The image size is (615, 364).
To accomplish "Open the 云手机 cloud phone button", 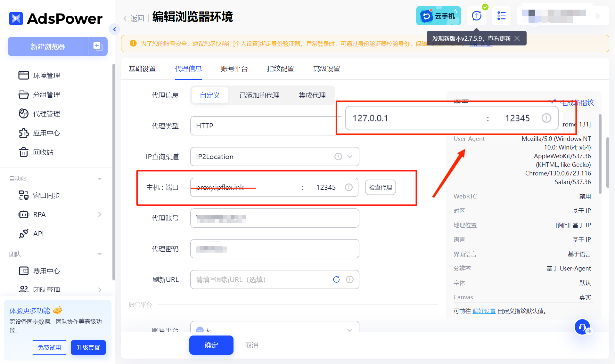I will pyautogui.click(x=438, y=16).
